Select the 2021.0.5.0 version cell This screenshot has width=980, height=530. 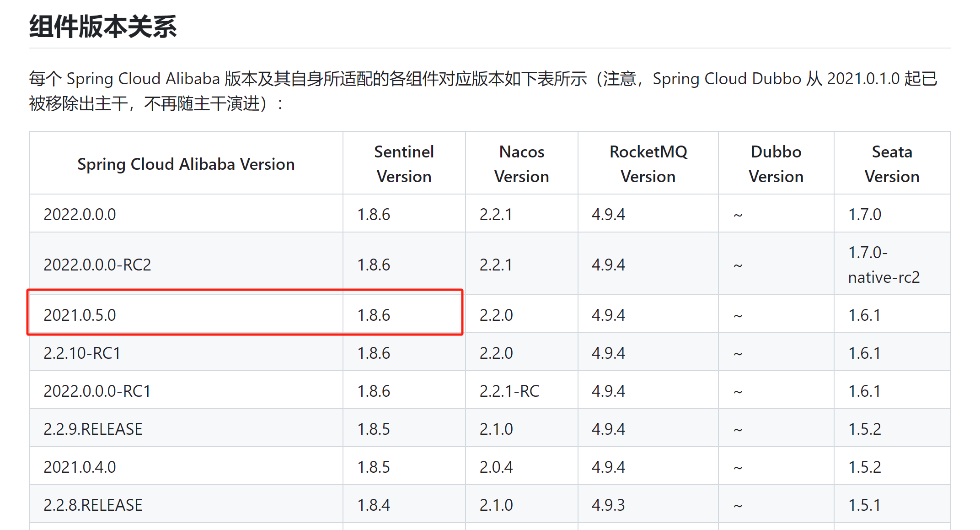186,314
